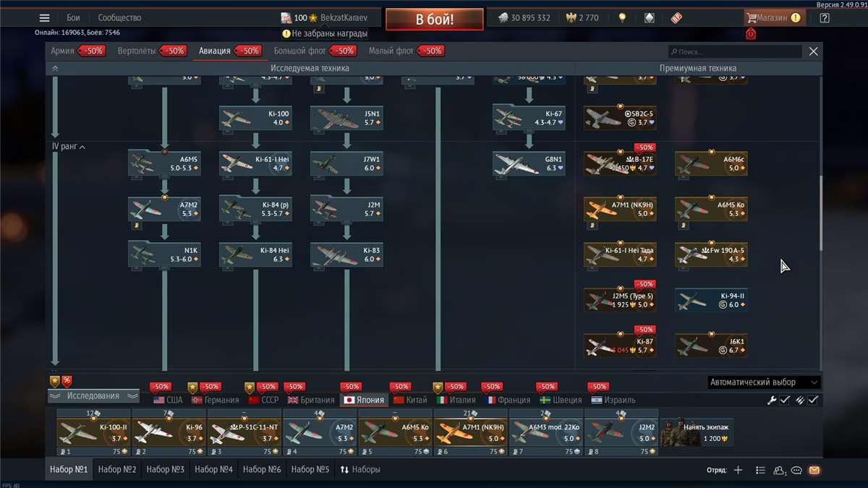Viewport: 868px width, 488px height.
Task: Click the plus icon next to Отряд
Action: pyautogui.click(x=738, y=469)
